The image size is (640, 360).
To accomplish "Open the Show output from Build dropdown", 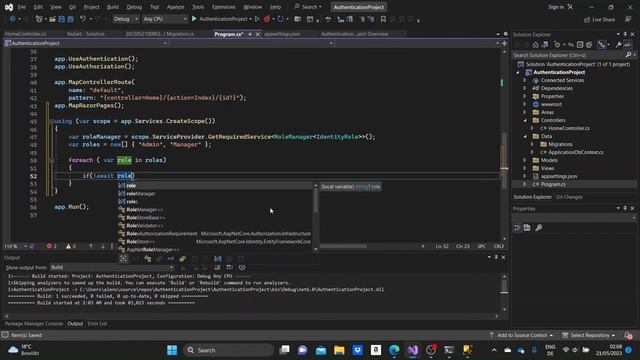I will tap(112, 267).
